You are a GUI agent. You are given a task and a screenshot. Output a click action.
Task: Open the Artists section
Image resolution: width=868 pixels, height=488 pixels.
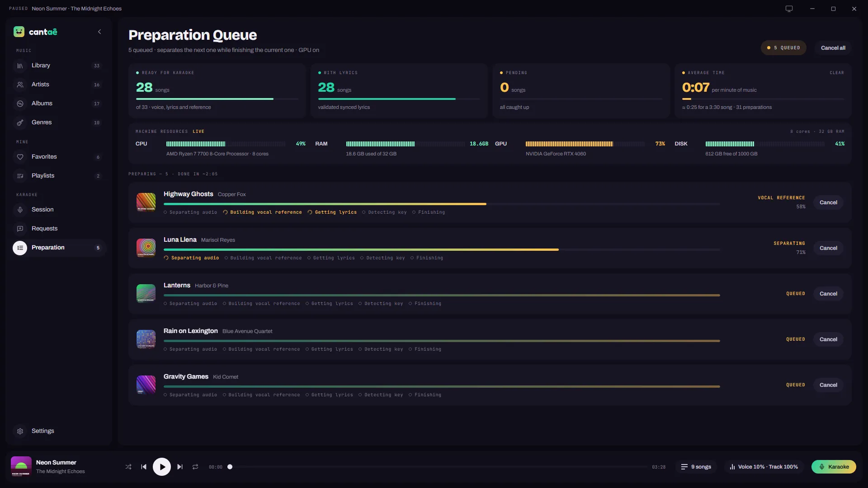coord(59,84)
